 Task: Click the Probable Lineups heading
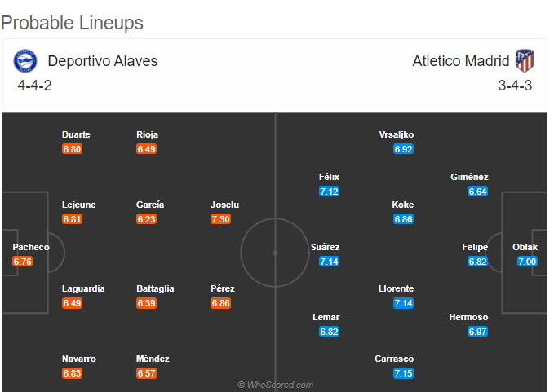pos(72,23)
